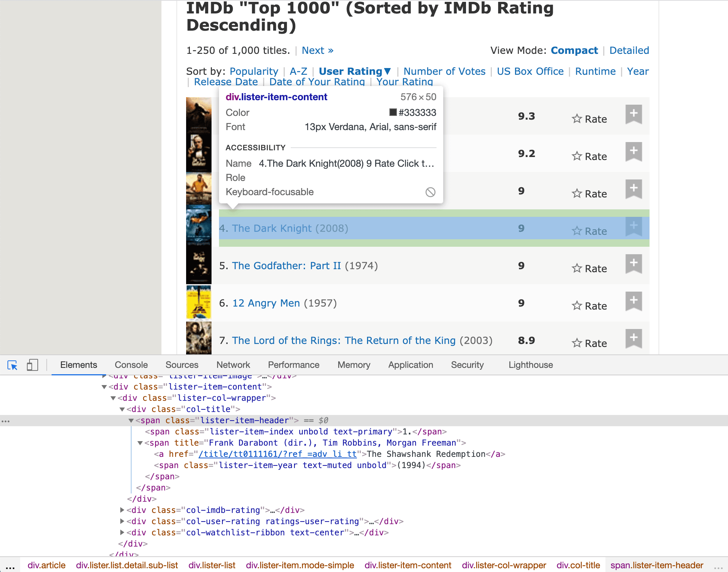Sort by Popularity
Viewport: 728px width, 572px height.
254,71
